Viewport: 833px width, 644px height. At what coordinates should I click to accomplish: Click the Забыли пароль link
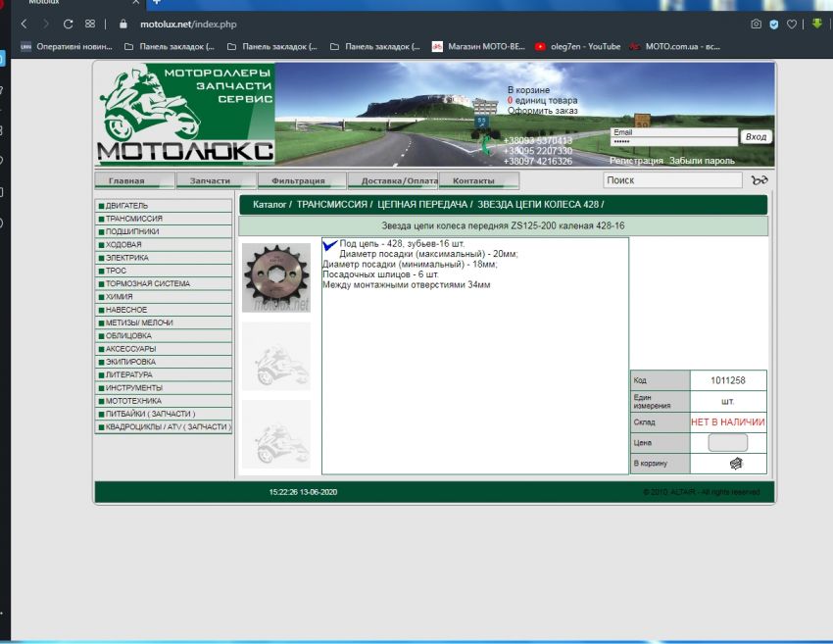tap(702, 161)
